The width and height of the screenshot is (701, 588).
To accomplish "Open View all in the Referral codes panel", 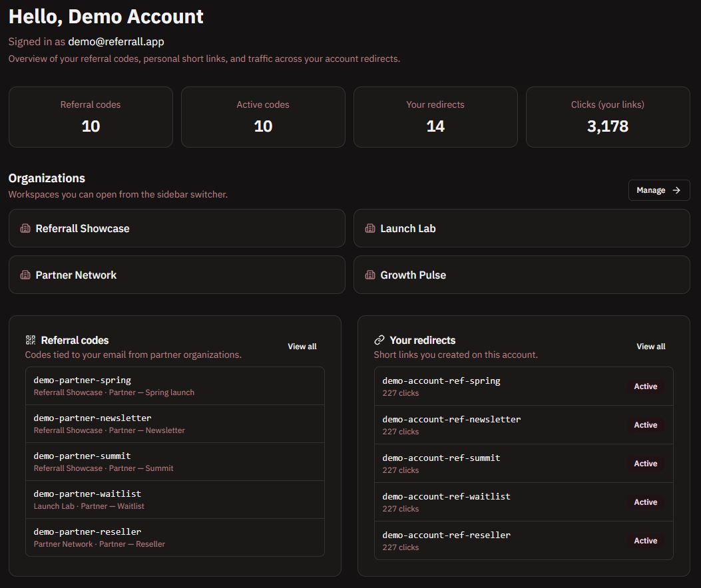I will [302, 346].
